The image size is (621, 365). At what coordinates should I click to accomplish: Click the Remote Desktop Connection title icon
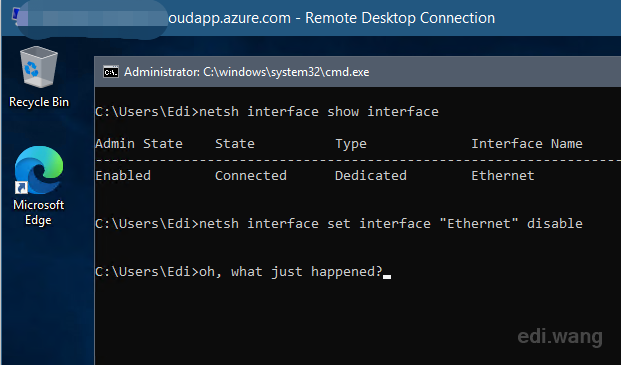[x=16, y=16]
